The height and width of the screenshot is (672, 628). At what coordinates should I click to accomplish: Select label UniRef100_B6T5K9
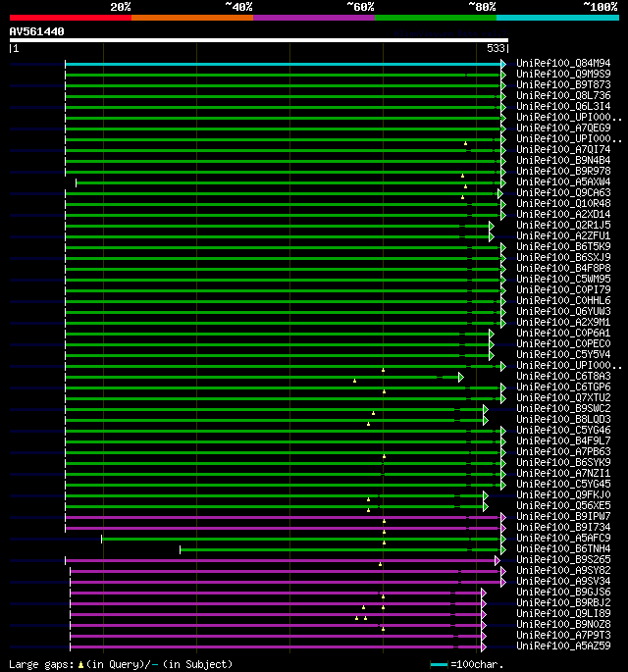coord(563,247)
